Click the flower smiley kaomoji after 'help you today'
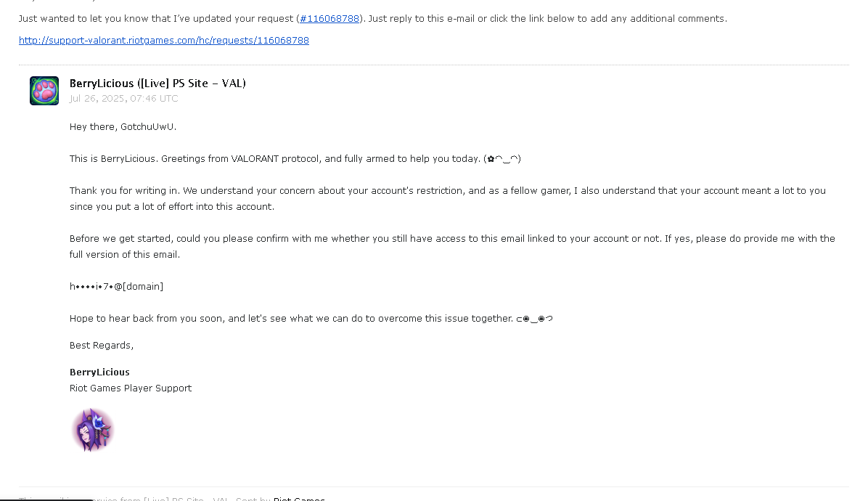The height and width of the screenshot is (501, 868). point(503,159)
